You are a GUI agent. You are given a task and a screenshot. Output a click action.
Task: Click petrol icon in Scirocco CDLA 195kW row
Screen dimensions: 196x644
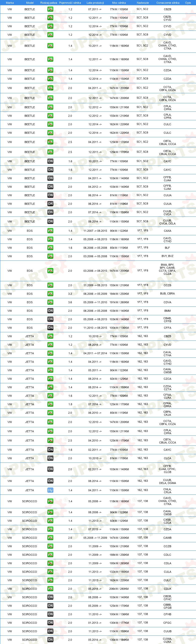pos(50,563)
